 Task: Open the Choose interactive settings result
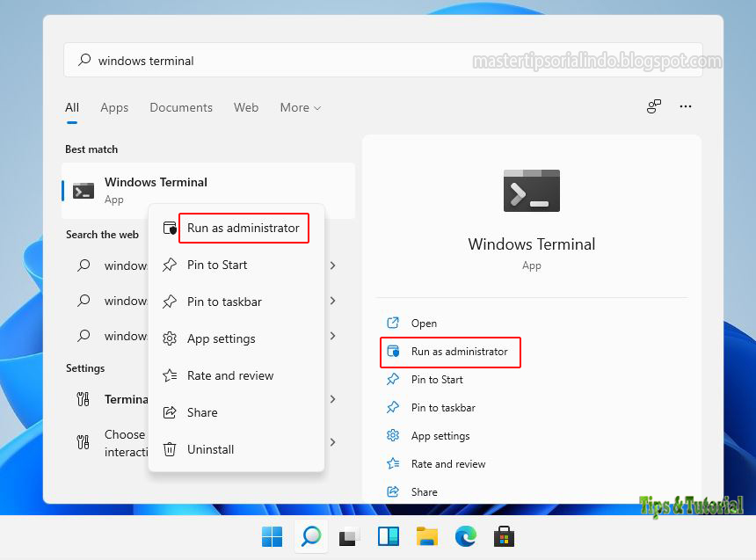click(208, 442)
